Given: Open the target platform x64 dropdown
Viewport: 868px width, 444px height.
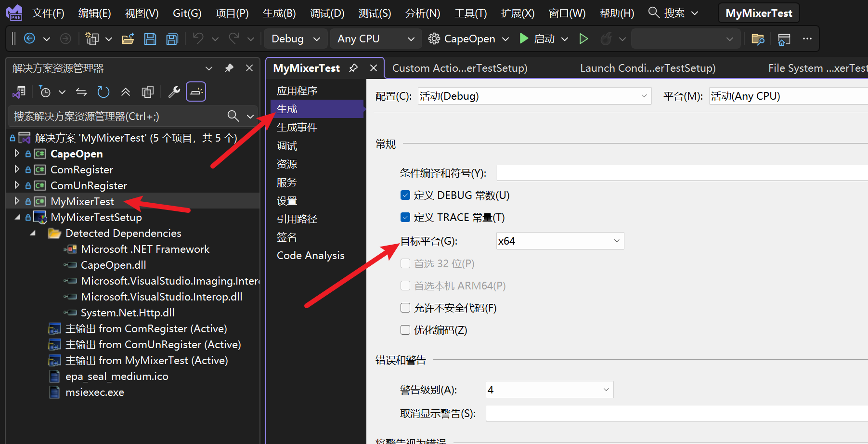Looking at the screenshot, I should pyautogui.click(x=560, y=241).
